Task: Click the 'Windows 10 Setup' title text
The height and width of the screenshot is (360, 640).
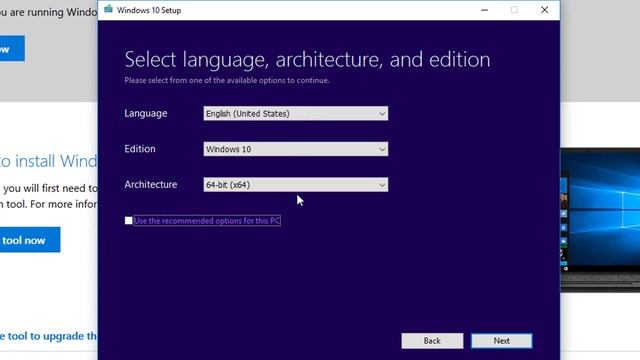Action: pos(149,10)
